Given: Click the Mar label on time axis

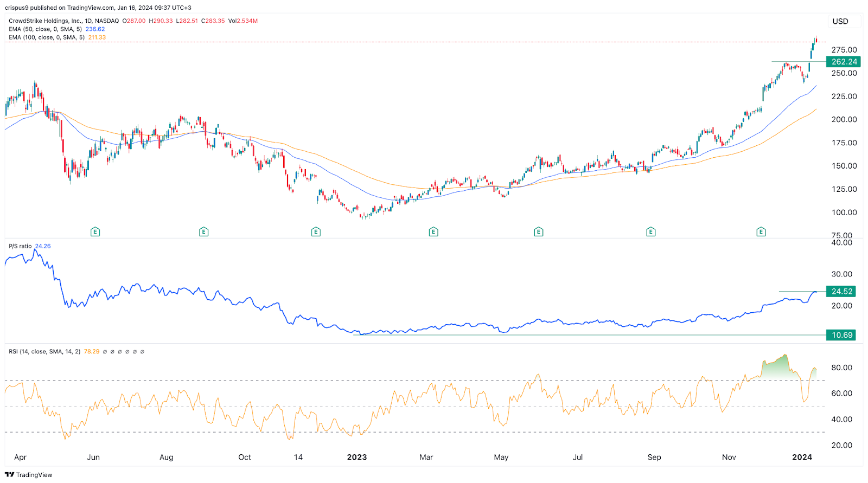Looking at the screenshot, I should tap(426, 457).
